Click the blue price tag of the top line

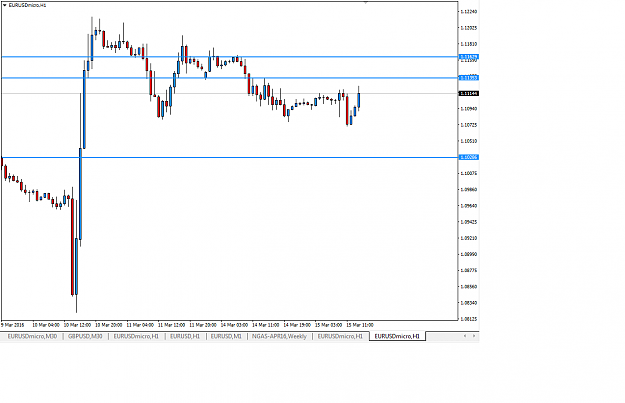pyautogui.click(x=469, y=57)
